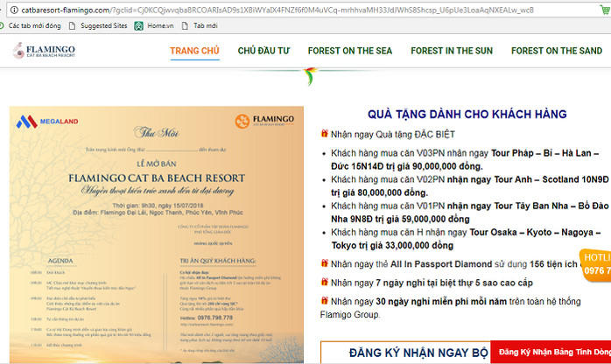Image resolution: width=611 pixels, height=364 pixels.
Task: Click 'trị giá 33,000,000 đồng' text
Action: (406, 246)
